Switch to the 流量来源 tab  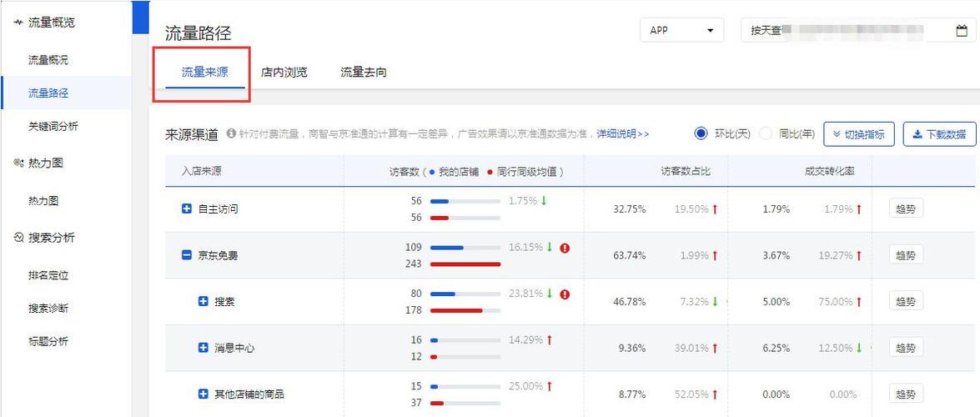point(205,73)
